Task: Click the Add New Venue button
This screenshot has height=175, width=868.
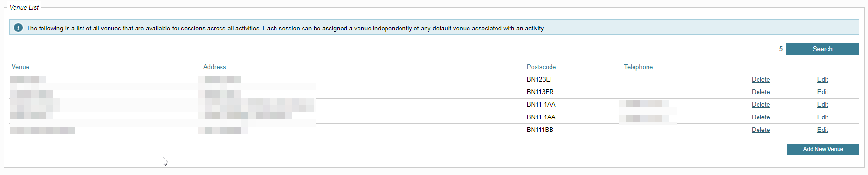Action: click(823, 149)
